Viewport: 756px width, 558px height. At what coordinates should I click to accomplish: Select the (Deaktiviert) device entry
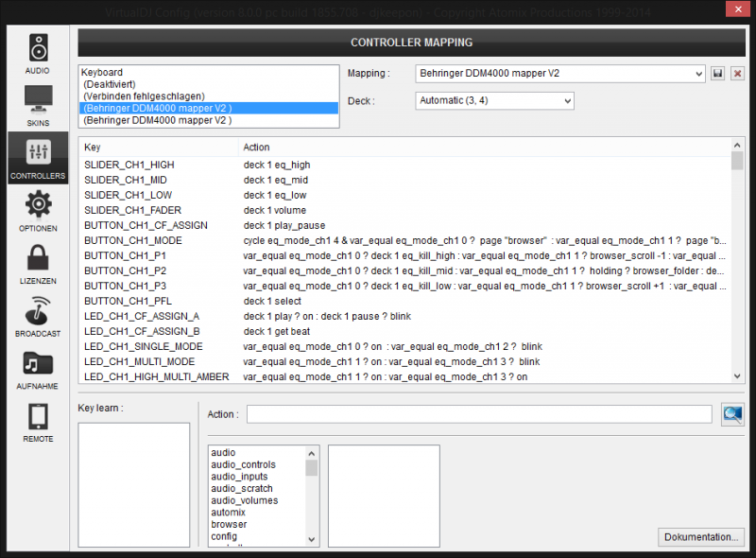pos(111,84)
